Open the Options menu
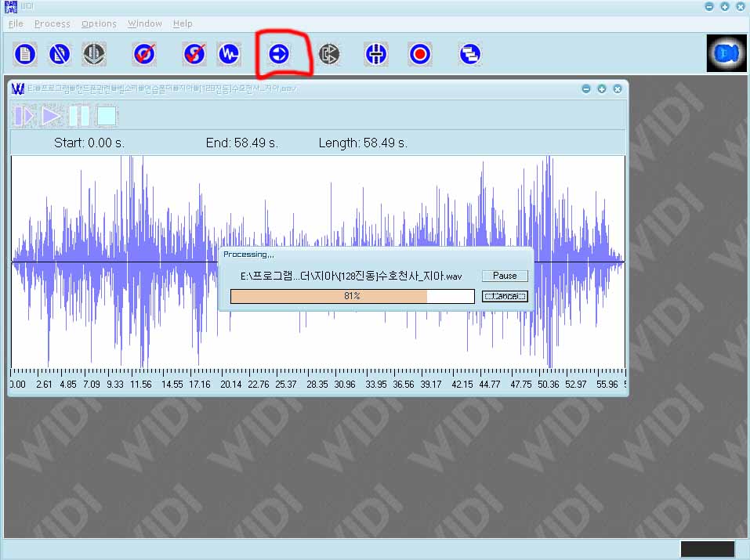Viewport: 750px width, 560px height. [99, 23]
